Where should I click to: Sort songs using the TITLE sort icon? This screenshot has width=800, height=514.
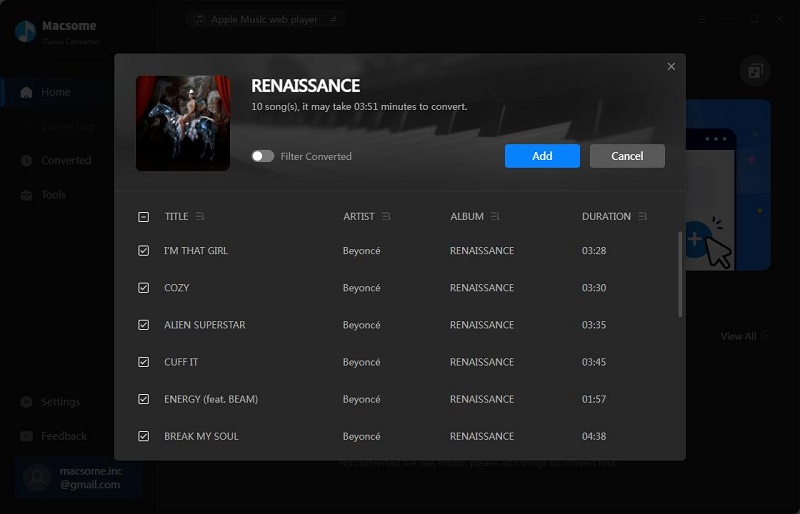pos(199,216)
